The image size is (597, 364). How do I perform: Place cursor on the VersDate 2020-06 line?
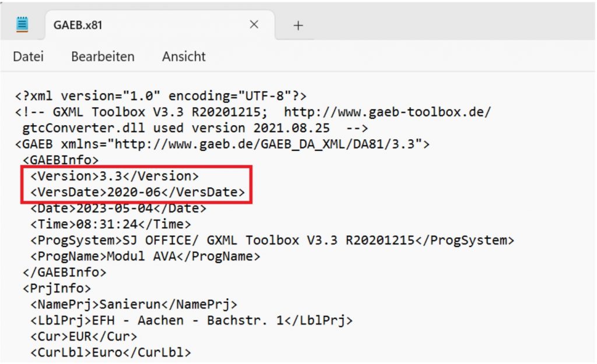click(x=138, y=192)
